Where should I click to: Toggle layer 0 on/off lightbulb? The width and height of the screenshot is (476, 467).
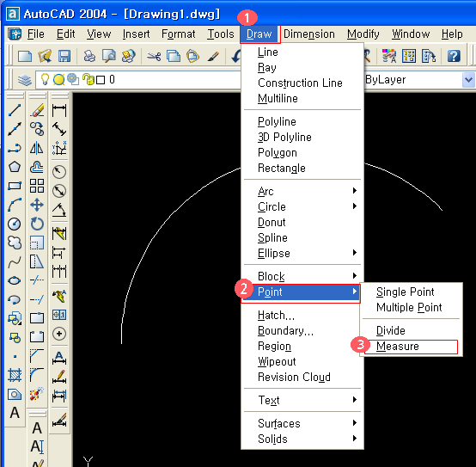45,79
